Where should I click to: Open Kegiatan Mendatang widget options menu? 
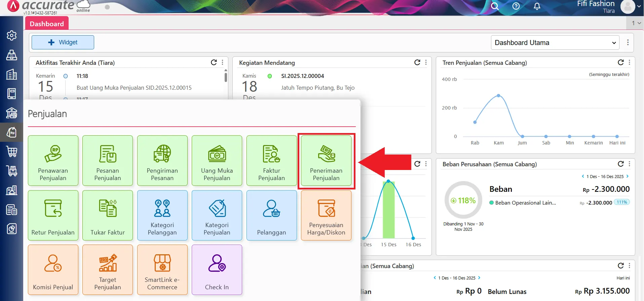tap(426, 62)
